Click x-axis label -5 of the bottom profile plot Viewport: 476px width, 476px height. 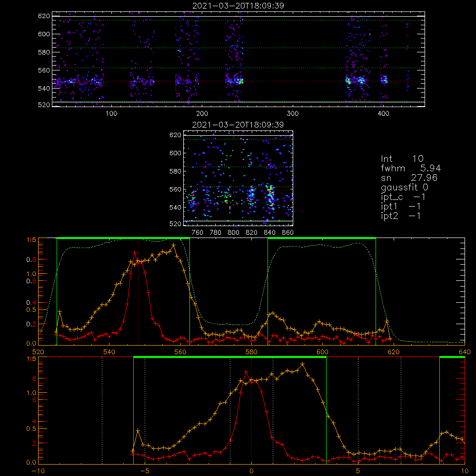pyautogui.click(x=145, y=471)
